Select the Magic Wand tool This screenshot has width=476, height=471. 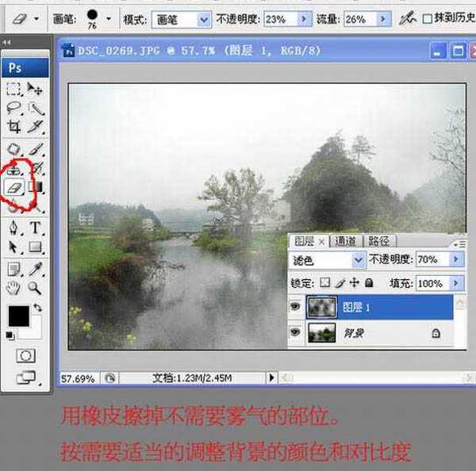[36, 108]
